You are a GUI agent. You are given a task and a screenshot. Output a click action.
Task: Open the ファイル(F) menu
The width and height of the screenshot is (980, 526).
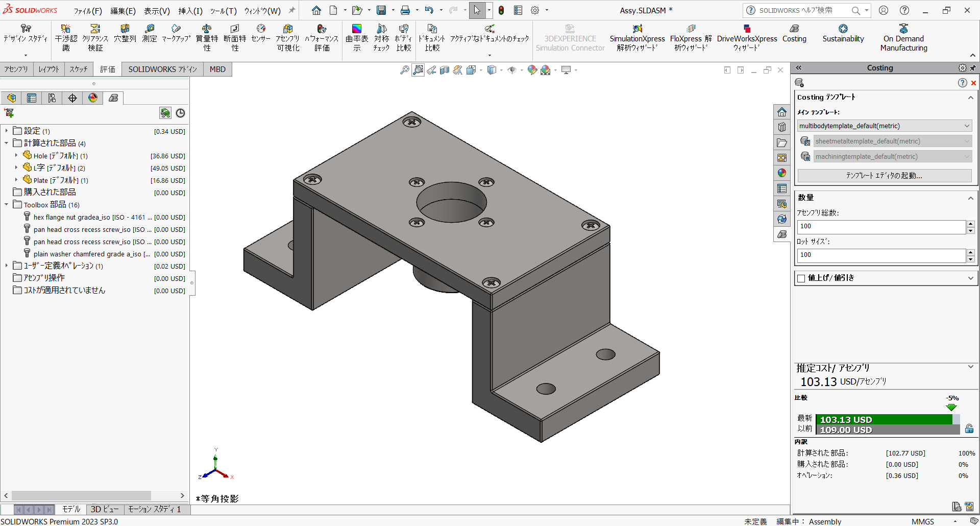(x=88, y=11)
